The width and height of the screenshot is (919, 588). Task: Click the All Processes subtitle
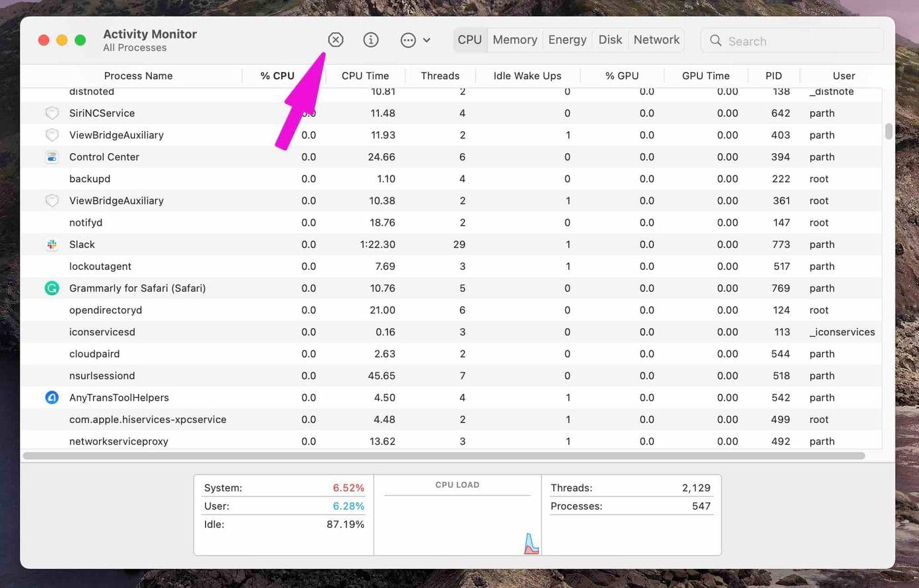(x=135, y=48)
